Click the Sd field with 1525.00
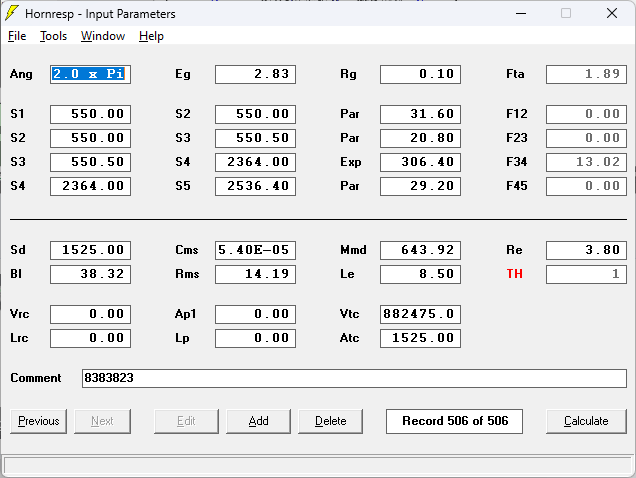 [x=90, y=250]
